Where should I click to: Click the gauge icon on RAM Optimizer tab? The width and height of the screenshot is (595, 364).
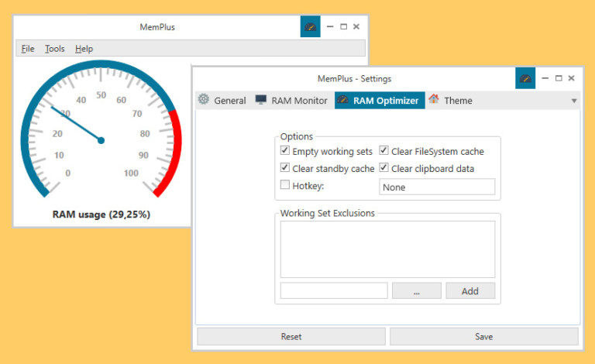pos(343,100)
